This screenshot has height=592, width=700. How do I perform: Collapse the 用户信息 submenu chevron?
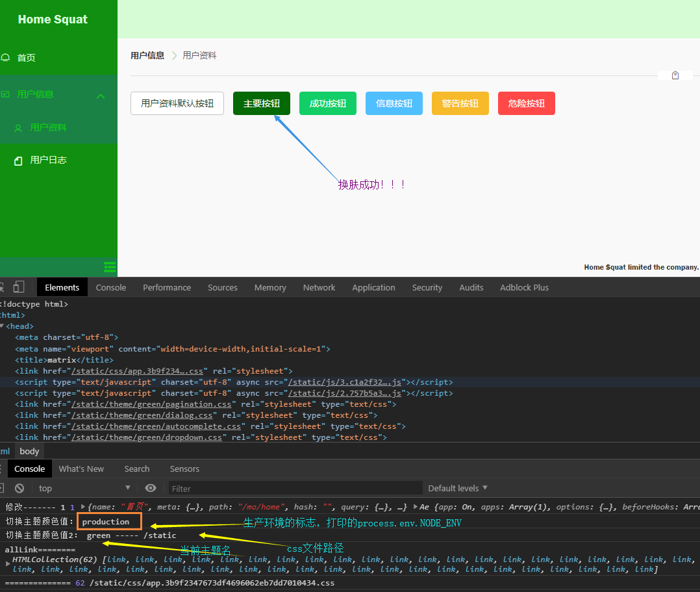pos(101,96)
